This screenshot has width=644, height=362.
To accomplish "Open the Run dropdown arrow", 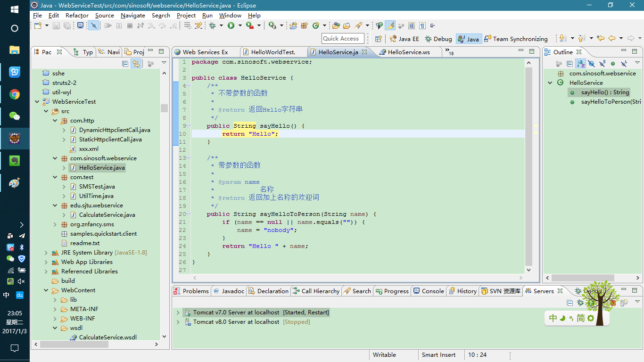I will (x=240, y=25).
